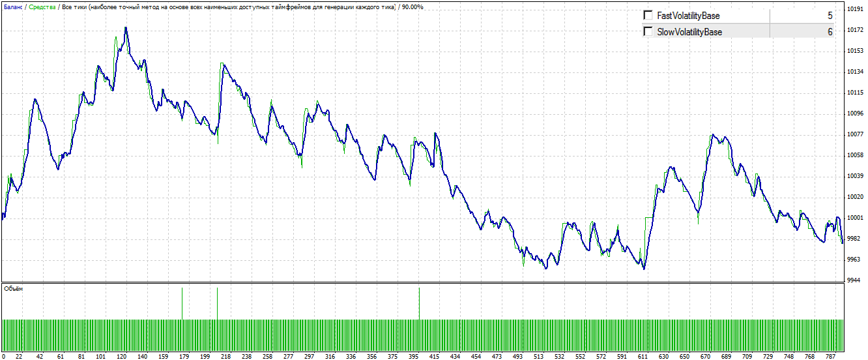Click the 9944 value on price axis

[854, 280]
